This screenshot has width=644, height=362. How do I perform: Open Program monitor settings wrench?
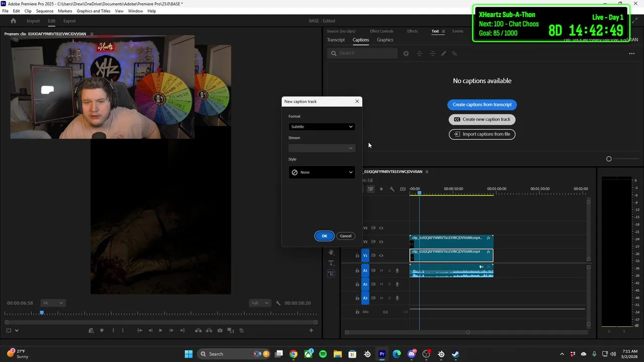click(278, 303)
